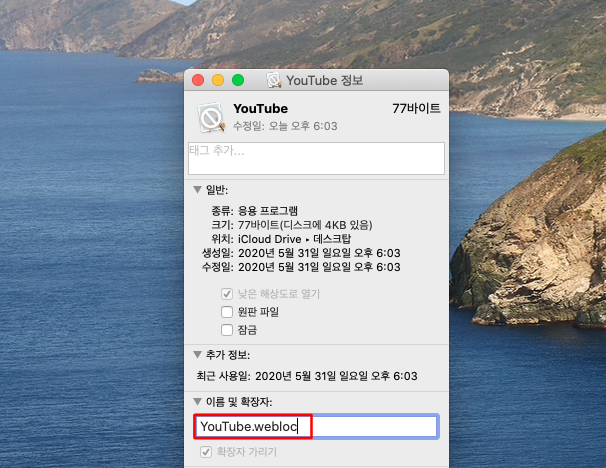
Task: Click the 최근 사용일 date line
Action: click(x=307, y=376)
